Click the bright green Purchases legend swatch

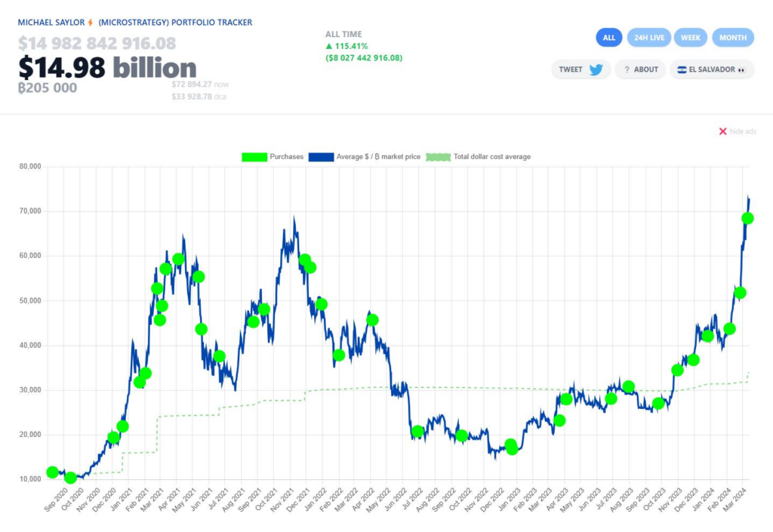coord(254,157)
